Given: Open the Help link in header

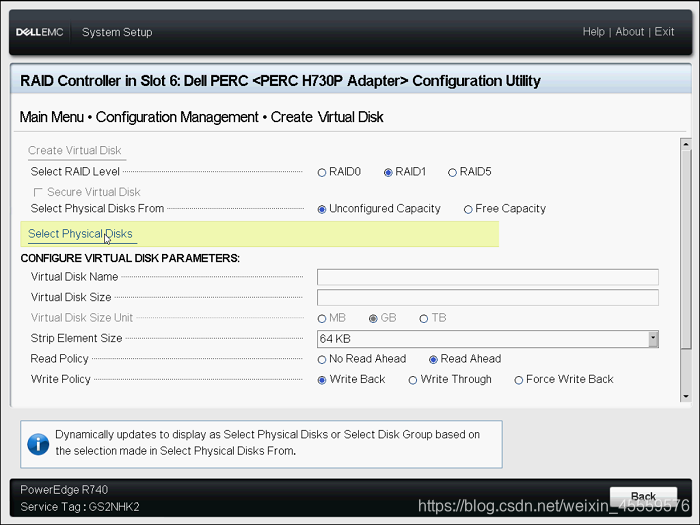Looking at the screenshot, I should tap(593, 32).
